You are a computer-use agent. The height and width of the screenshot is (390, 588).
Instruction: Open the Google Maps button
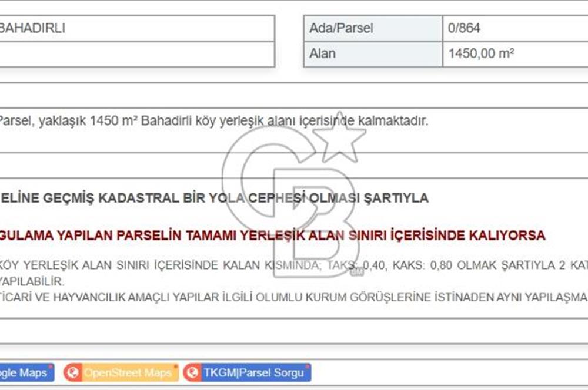point(26,372)
